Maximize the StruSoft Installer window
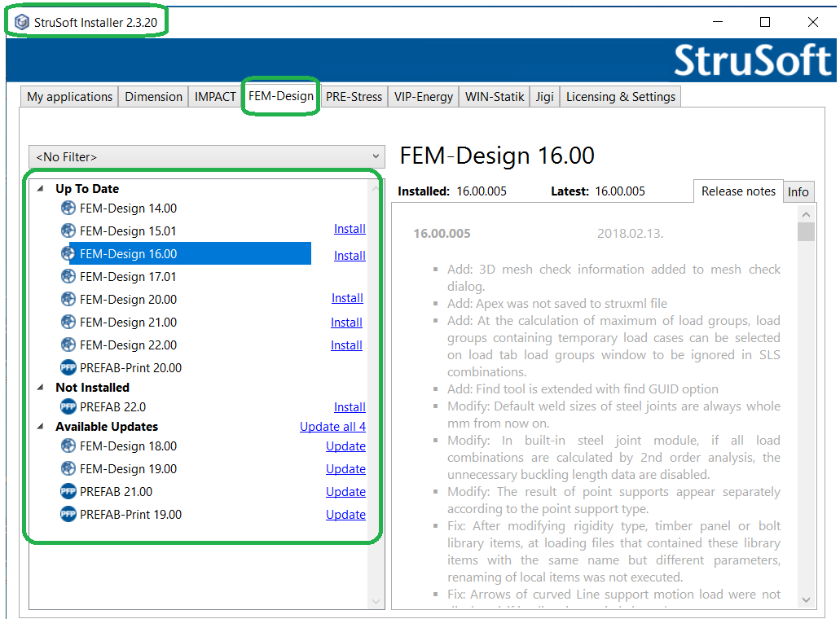840x619 pixels. 765,22
